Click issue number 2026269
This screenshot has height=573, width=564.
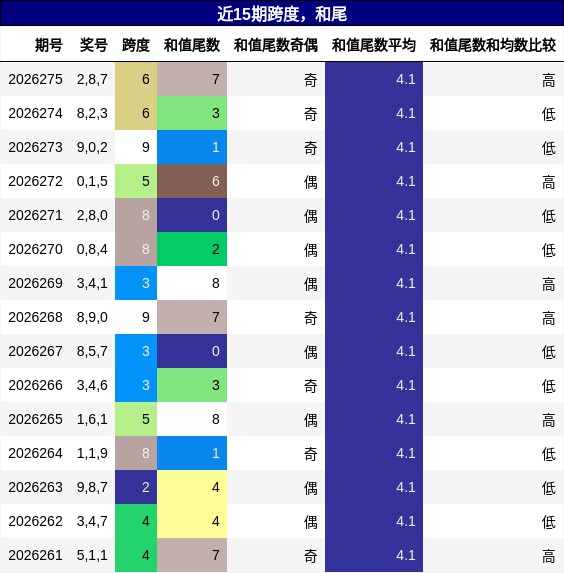point(35,283)
